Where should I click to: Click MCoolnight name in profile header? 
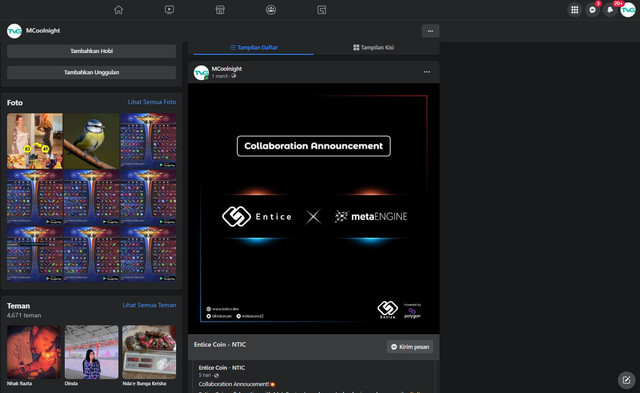pos(43,31)
